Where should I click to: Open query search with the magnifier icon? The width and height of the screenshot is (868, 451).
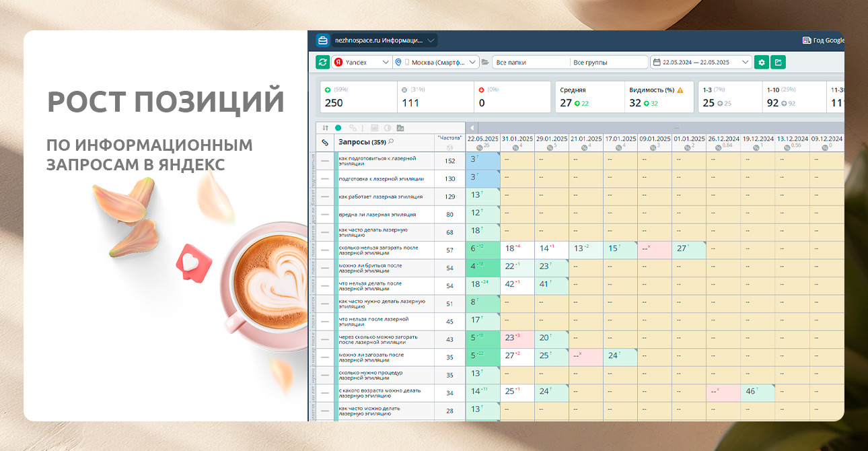point(390,143)
